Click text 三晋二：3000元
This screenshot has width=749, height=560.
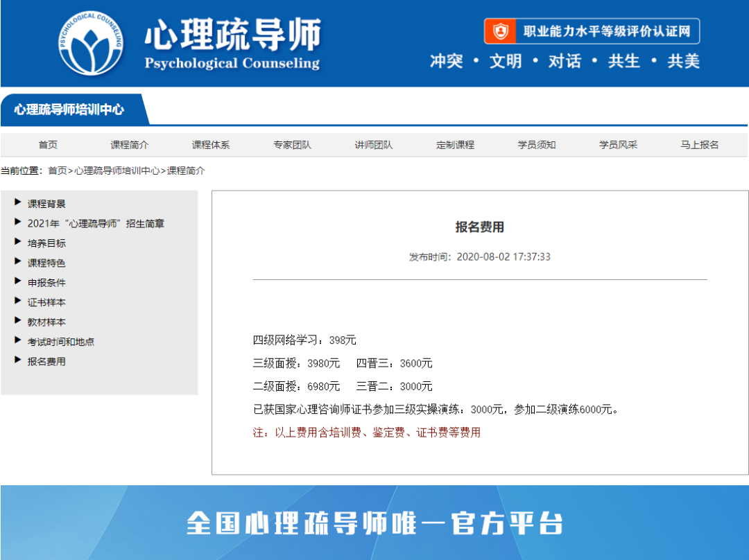[394, 386]
